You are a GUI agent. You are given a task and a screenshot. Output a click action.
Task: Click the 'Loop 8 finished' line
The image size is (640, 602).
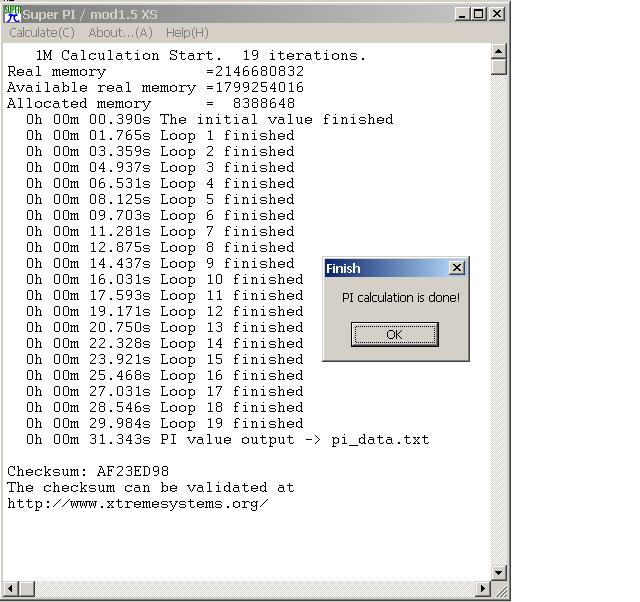click(160, 247)
